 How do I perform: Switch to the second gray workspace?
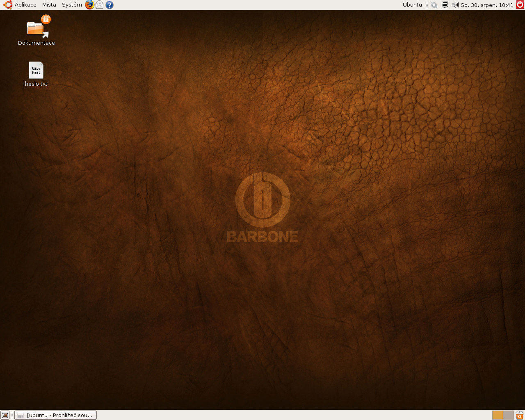pos(509,415)
